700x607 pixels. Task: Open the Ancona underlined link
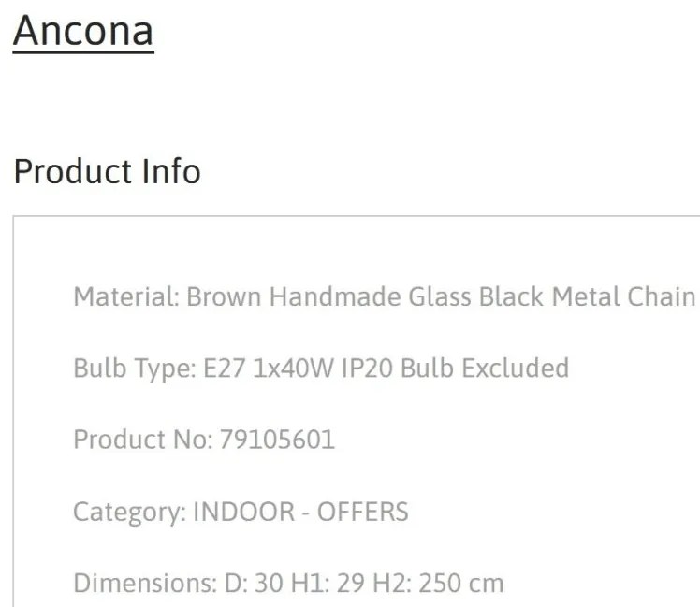(x=83, y=32)
